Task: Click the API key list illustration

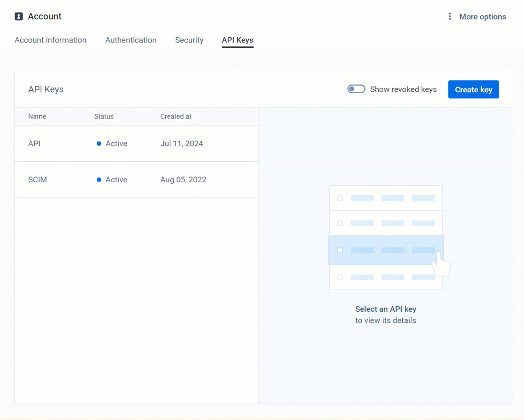Action: pos(386,237)
